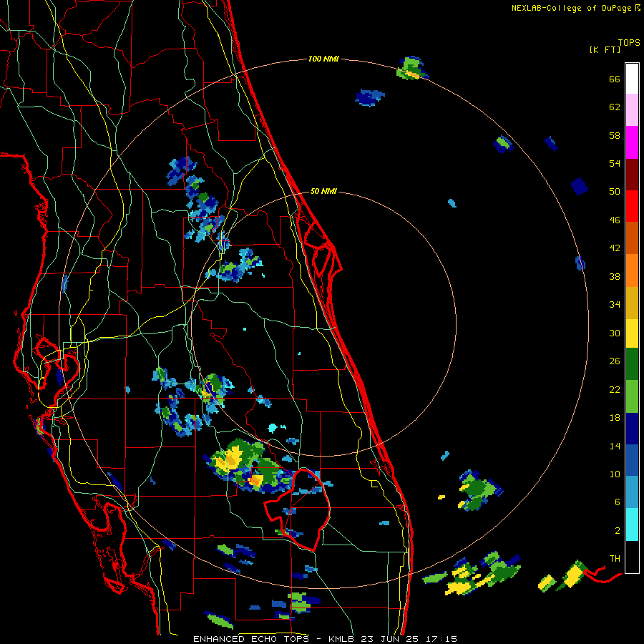The height and width of the screenshot is (644, 644).
Task: Click the [K FT] units label
Action: pos(605,49)
